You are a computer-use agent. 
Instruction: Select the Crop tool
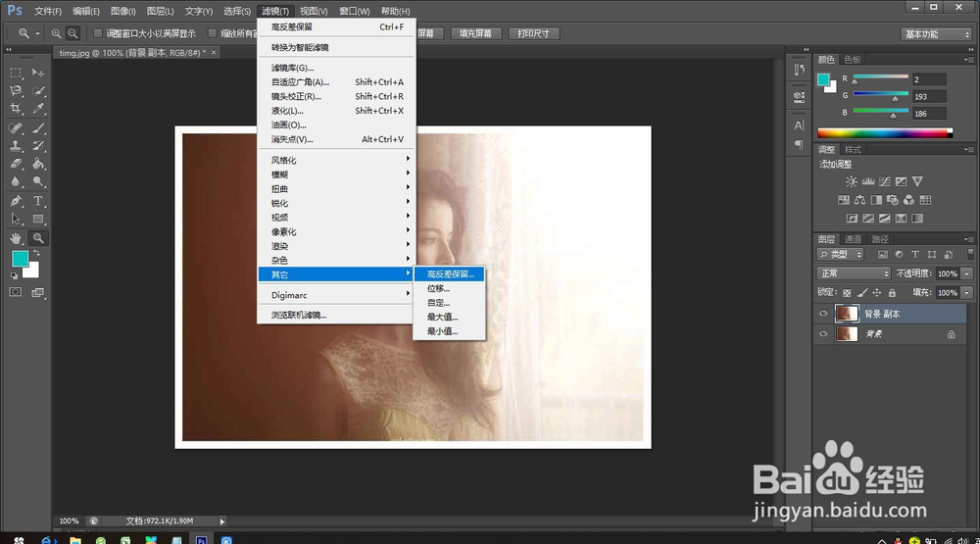(16, 109)
